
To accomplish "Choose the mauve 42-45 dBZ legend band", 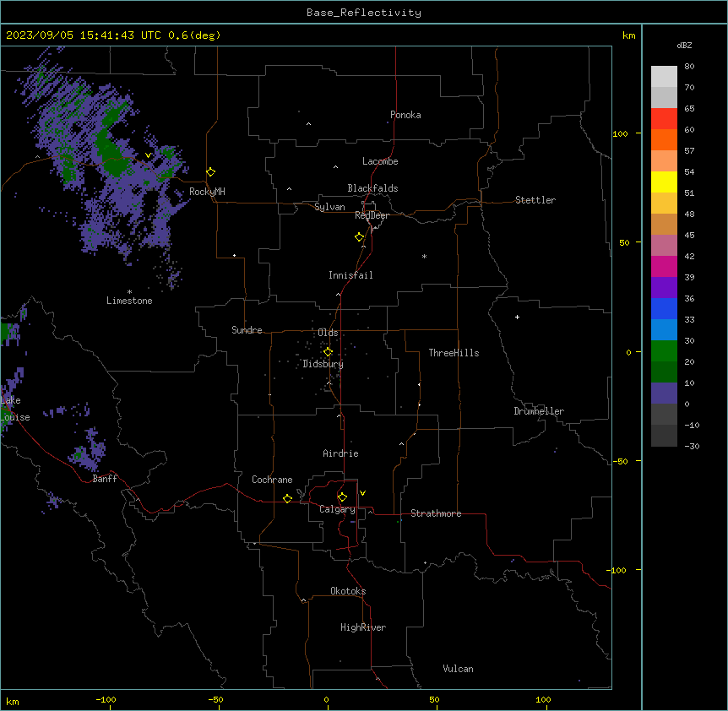I will [664, 245].
